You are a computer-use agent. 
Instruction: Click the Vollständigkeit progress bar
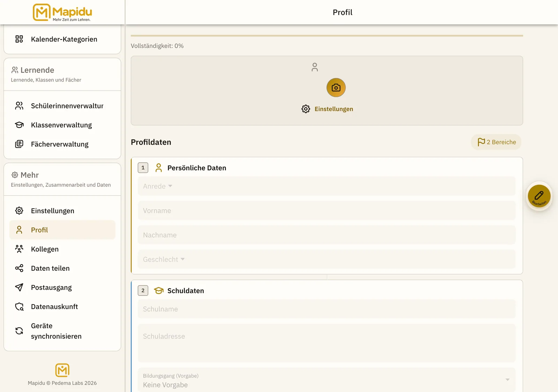[327, 36]
